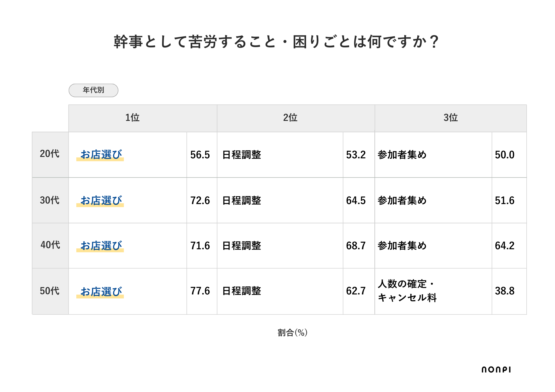Click the 77.6 percentage value
Image resolution: width=555 pixels, height=392 pixels.
tap(200, 291)
